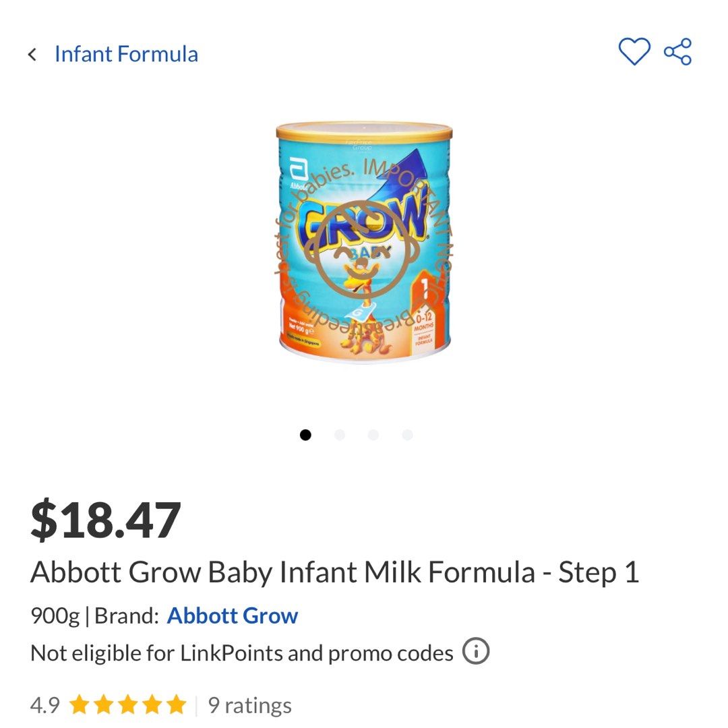Viewport: 728px width, 728px height.
Task: Open the Infant Formula category breadcrumb
Action: pos(127,54)
